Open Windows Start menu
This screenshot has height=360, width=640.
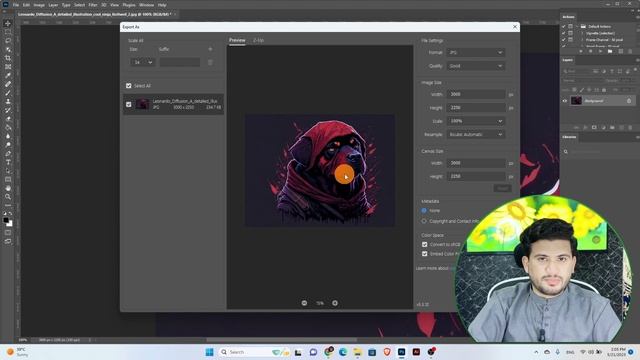(x=209, y=352)
